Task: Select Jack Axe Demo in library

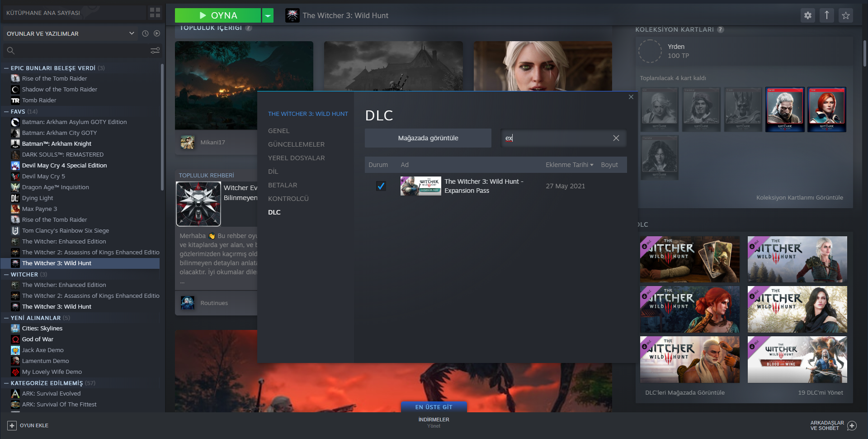Action: (42, 350)
